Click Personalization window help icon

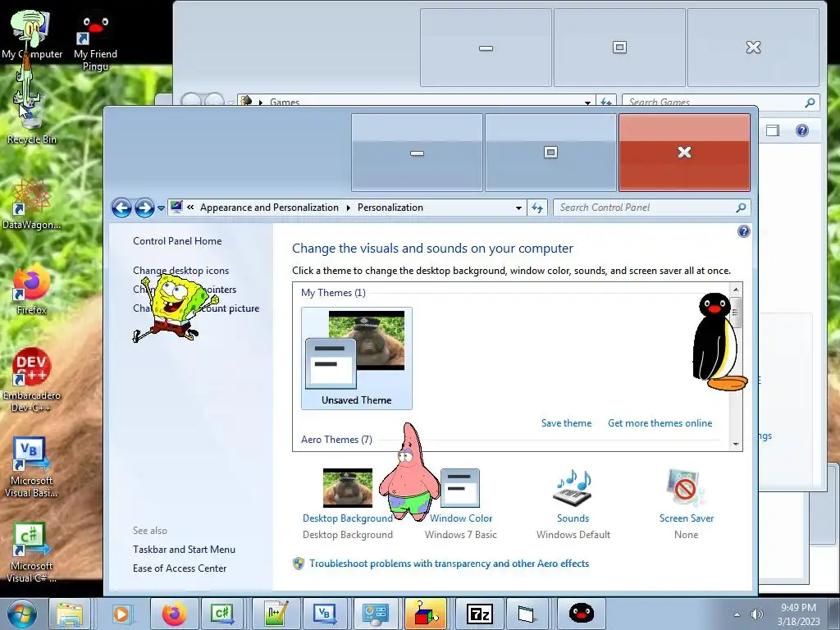743,231
